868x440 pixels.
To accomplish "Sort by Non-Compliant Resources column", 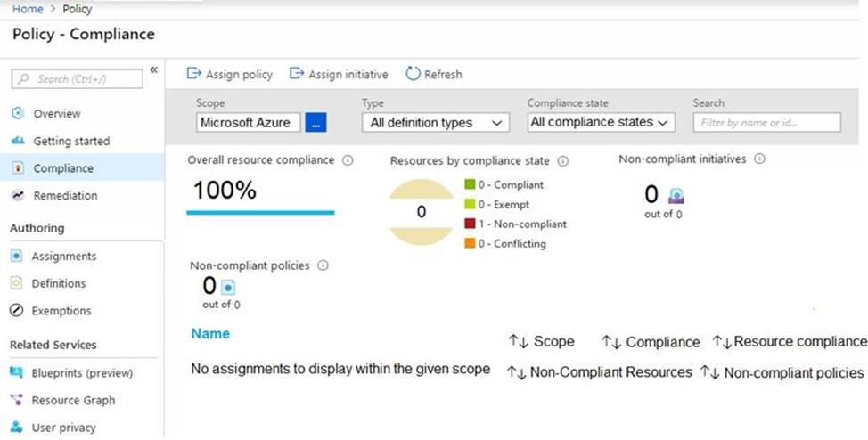I will pyautogui.click(x=599, y=372).
